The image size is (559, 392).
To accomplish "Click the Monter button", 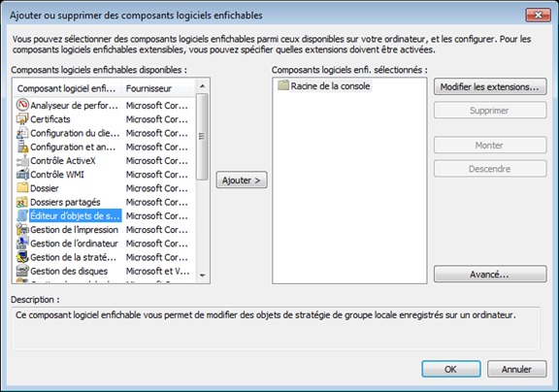I will (x=490, y=145).
